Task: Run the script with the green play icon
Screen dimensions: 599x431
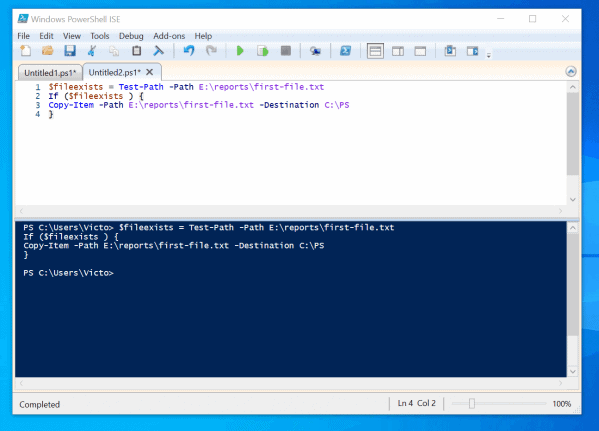Action: tap(240, 51)
